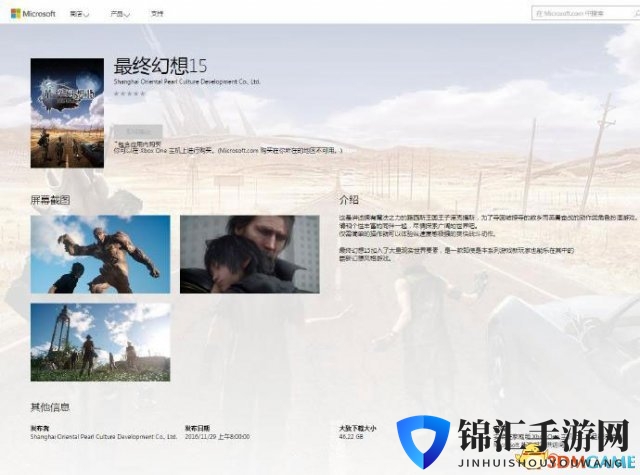
Task: Click the five-star rating row
Action: tap(129, 93)
